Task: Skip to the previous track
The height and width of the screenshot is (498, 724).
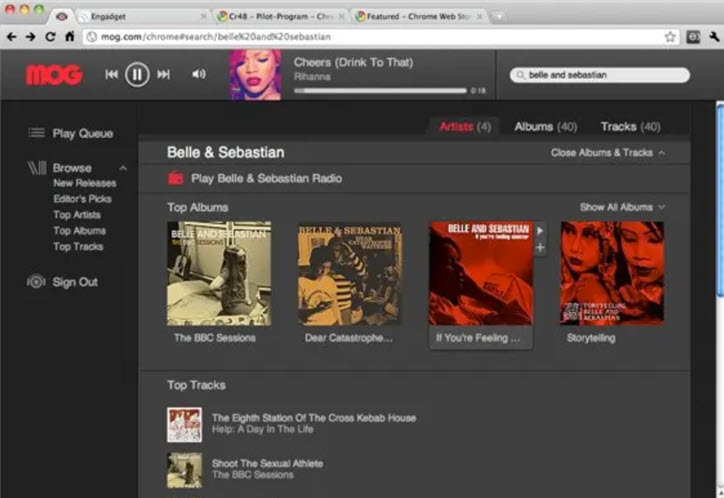Action: tap(111, 74)
